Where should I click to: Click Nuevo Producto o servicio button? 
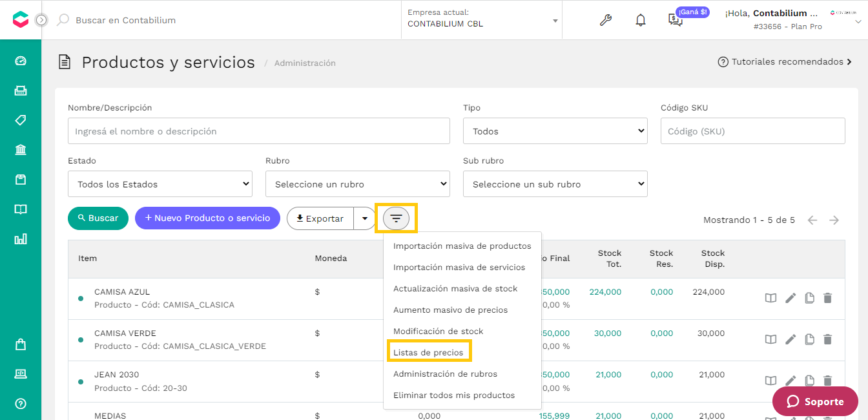(207, 218)
